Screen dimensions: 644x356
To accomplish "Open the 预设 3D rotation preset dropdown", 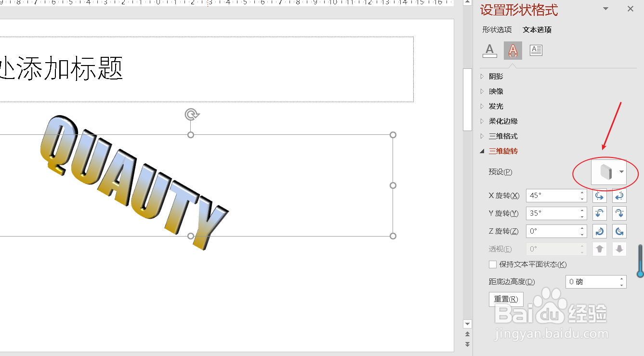I will pyautogui.click(x=609, y=172).
